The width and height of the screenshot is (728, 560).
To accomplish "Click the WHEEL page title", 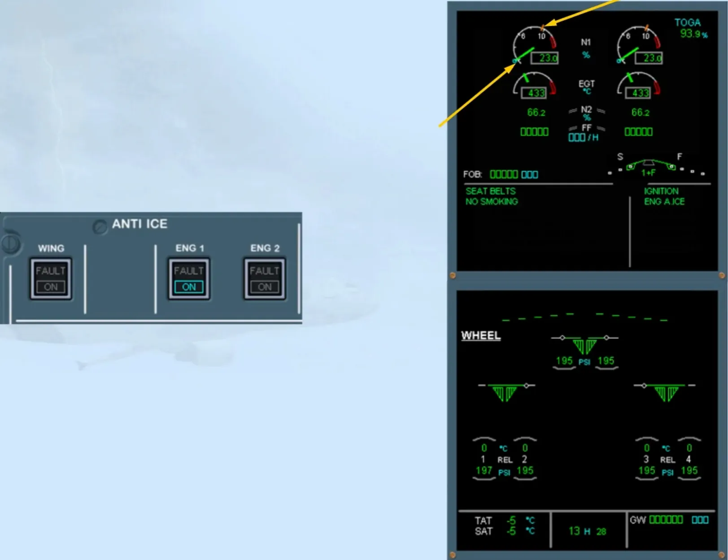I will click(x=481, y=335).
